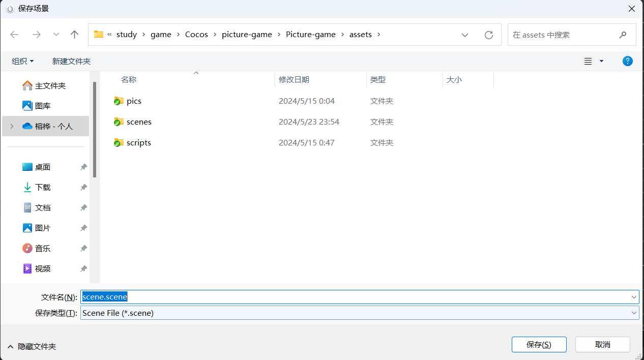Click date 2024/5/15 0:04 cell
This screenshot has width=644, height=360.
pyautogui.click(x=307, y=101)
